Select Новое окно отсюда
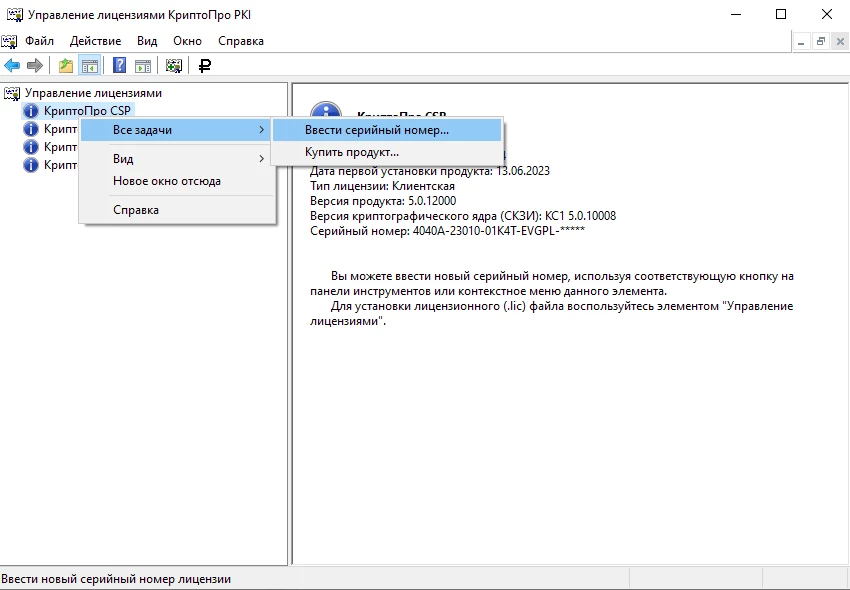This screenshot has height=590, width=850. point(166,181)
